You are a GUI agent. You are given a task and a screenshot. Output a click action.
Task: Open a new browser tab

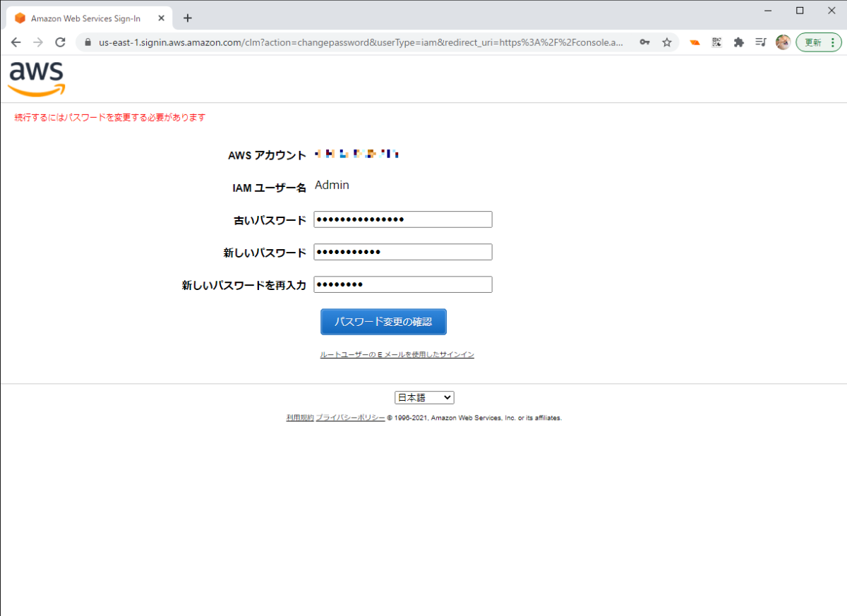click(187, 18)
